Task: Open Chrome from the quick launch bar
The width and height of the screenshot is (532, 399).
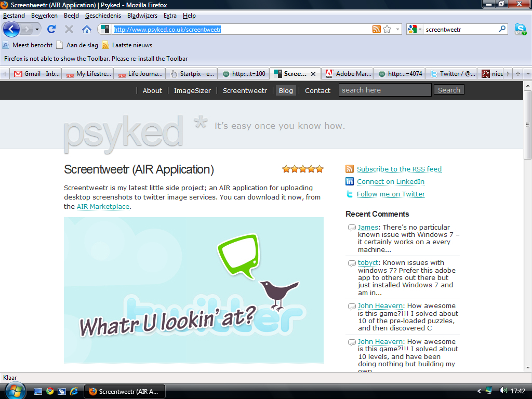Action: 50,391
